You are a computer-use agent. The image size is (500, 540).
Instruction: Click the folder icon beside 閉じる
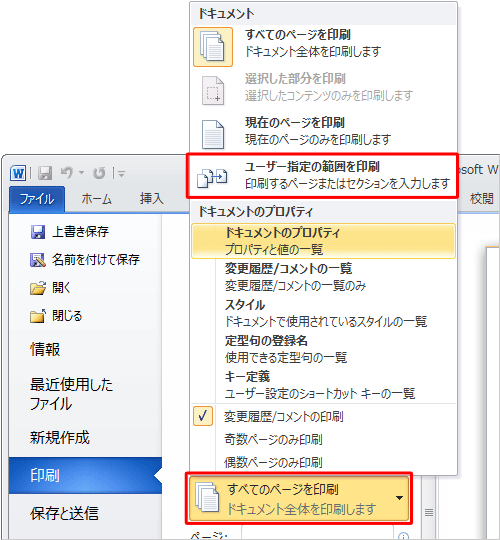click(x=38, y=316)
